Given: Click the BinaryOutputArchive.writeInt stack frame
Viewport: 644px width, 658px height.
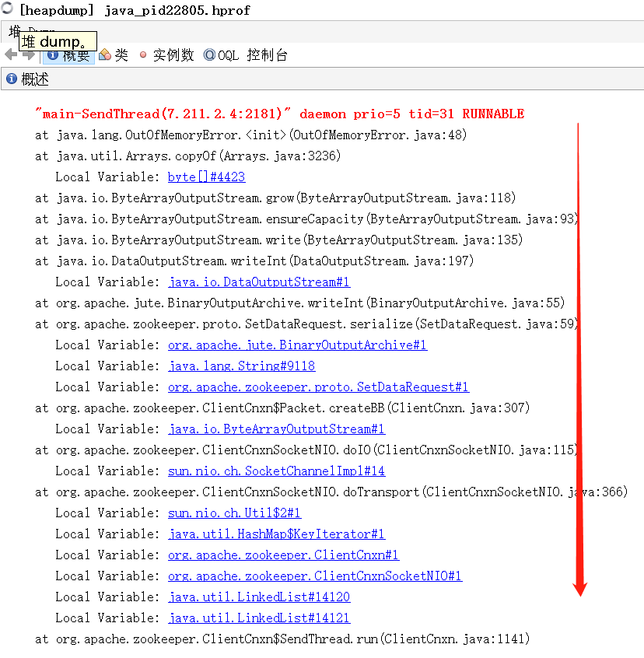Looking at the screenshot, I should coord(300,303).
